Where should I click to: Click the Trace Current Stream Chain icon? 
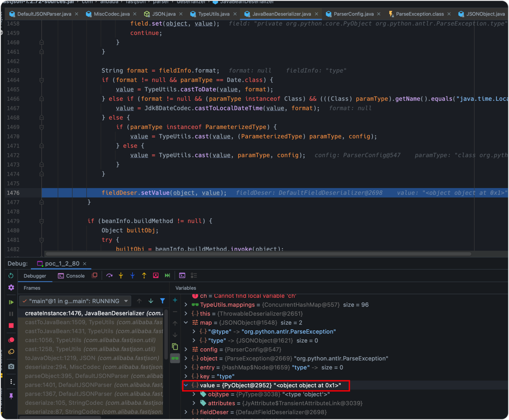point(194,275)
